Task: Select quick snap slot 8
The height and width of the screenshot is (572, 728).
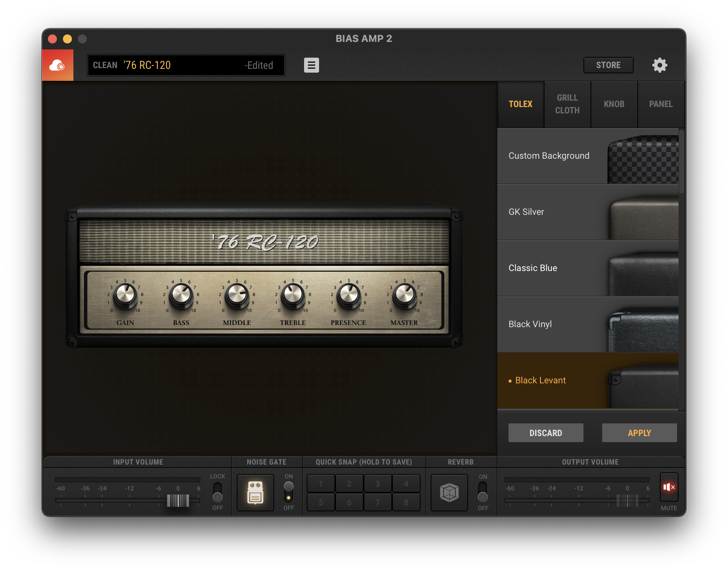Action: tap(406, 502)
